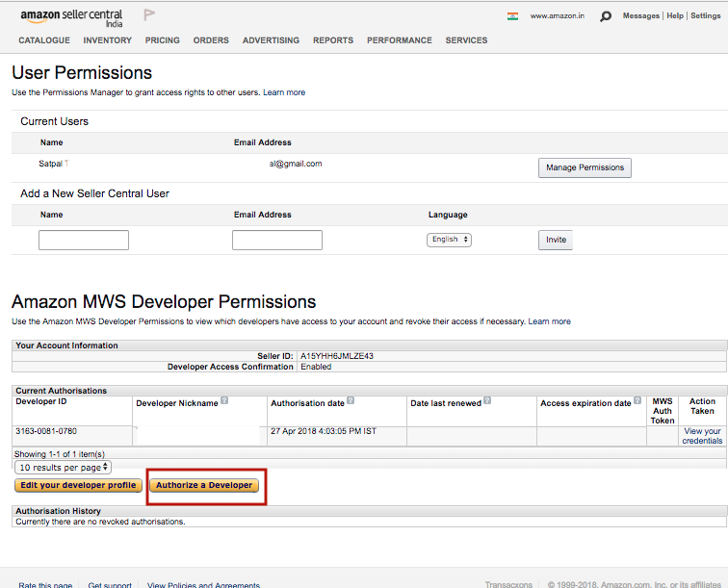This screenshot has height=588, width=728.
Task: Open the 10 results per page dropdown
Action: point(64,468)
